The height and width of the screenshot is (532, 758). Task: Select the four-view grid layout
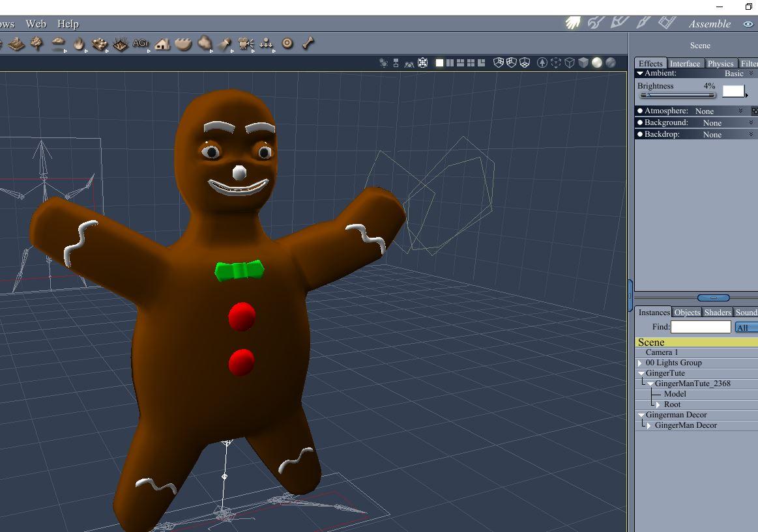[x=471, y=63]
